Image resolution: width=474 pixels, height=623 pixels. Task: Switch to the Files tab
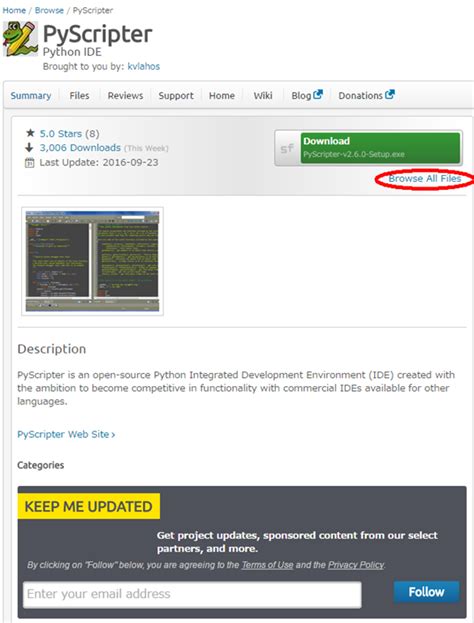(79, 96)
